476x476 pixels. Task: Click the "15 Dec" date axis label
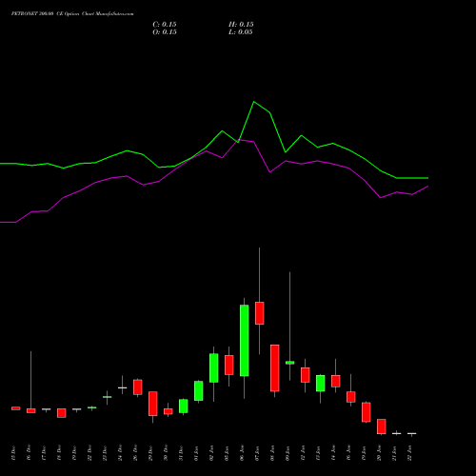[x=13, y=453]
